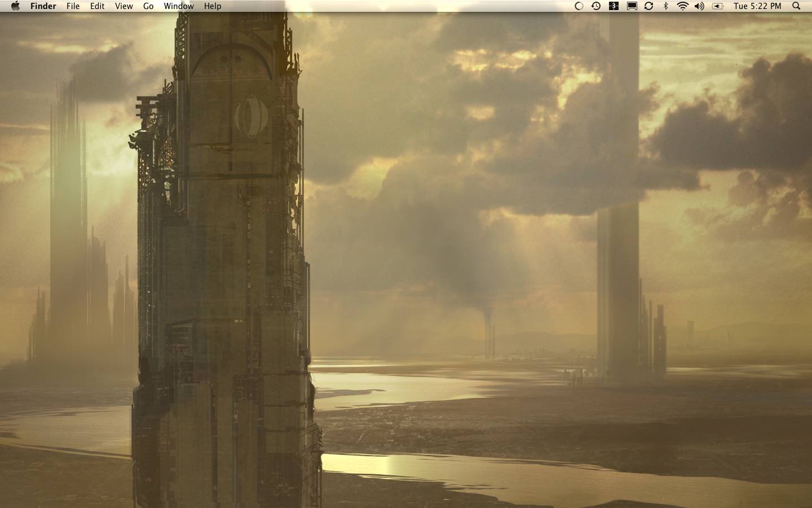The image size is (812, 508).
Task: Open the File menu
Action: 73,6
